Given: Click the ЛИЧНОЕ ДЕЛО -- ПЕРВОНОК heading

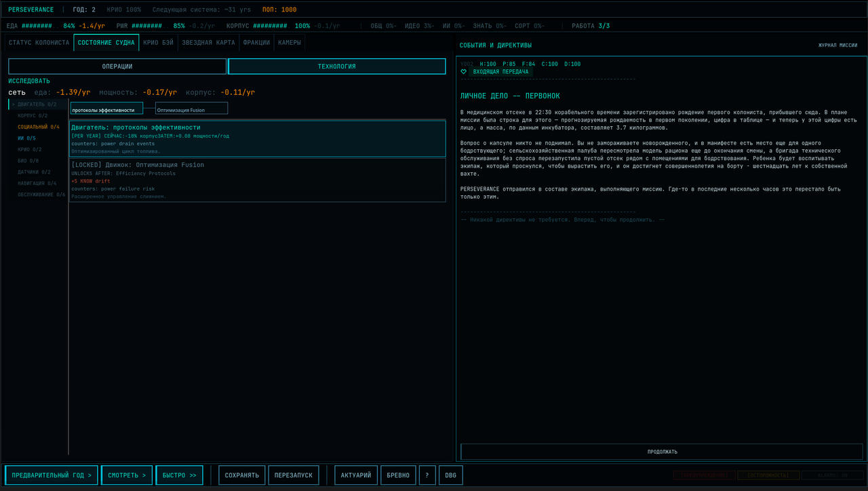Looking at the screenshot, I should (x=510, y=96).
